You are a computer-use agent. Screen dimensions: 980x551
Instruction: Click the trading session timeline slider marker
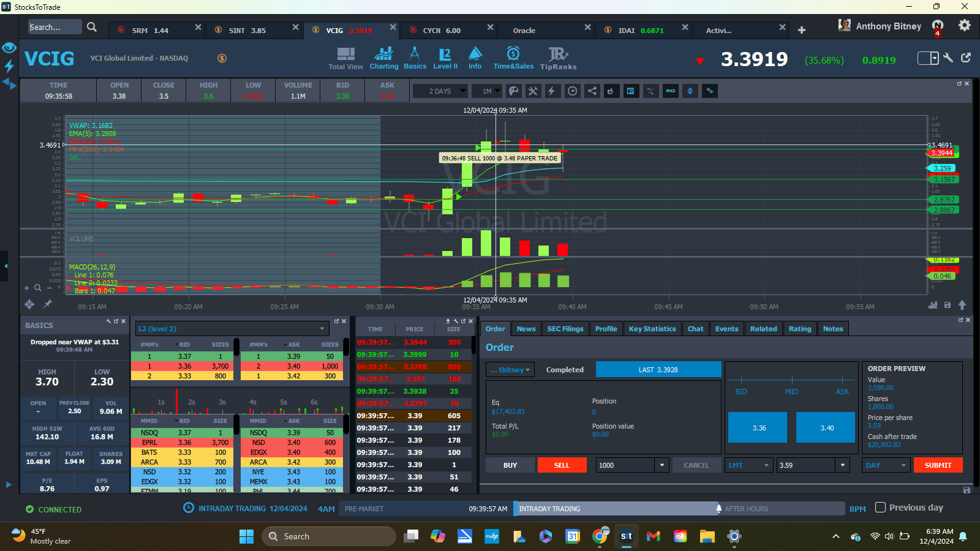[x=718, y=508]
